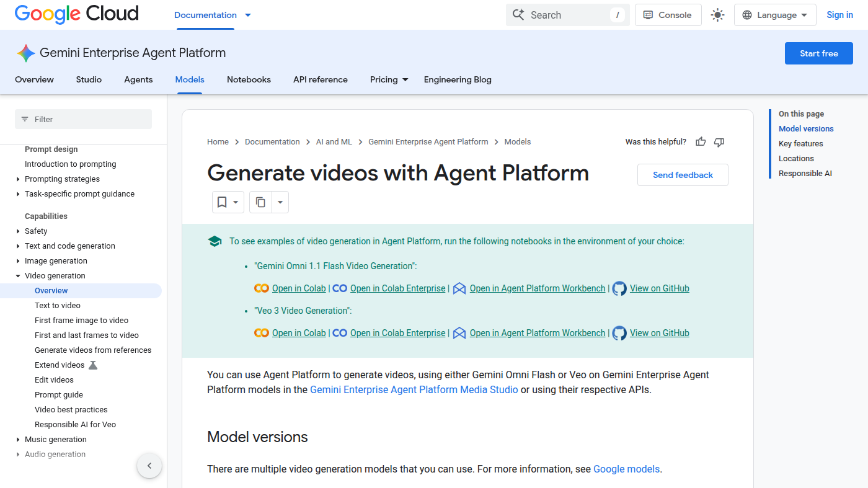868x488 pixels.
Task: Click the Google models link
Action: point(626,469)
